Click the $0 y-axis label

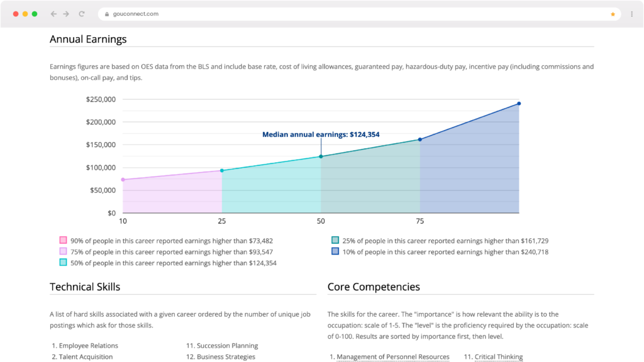pyautogui.click(x=112, y=213)
